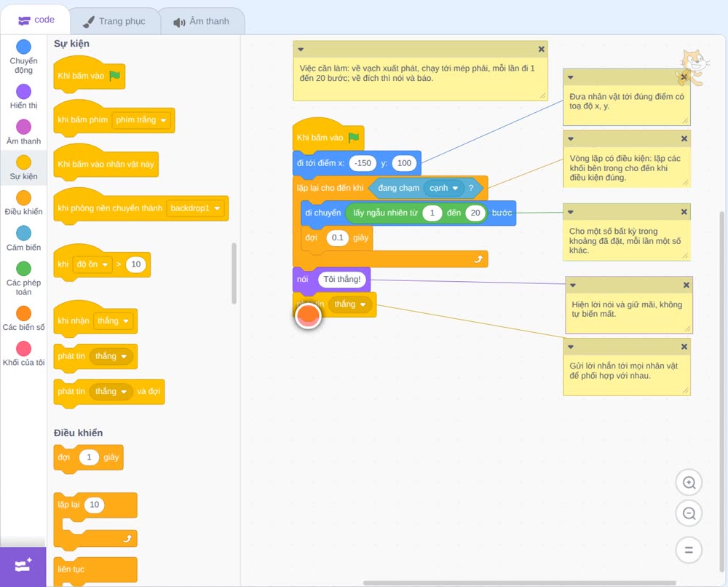This screenshot has height=587, width=728.
Task: Select the code tab
Action: pos(36,20)
